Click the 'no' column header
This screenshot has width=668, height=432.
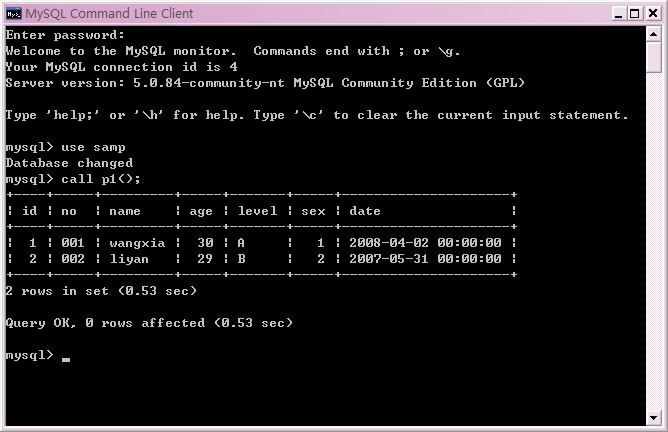69,211
